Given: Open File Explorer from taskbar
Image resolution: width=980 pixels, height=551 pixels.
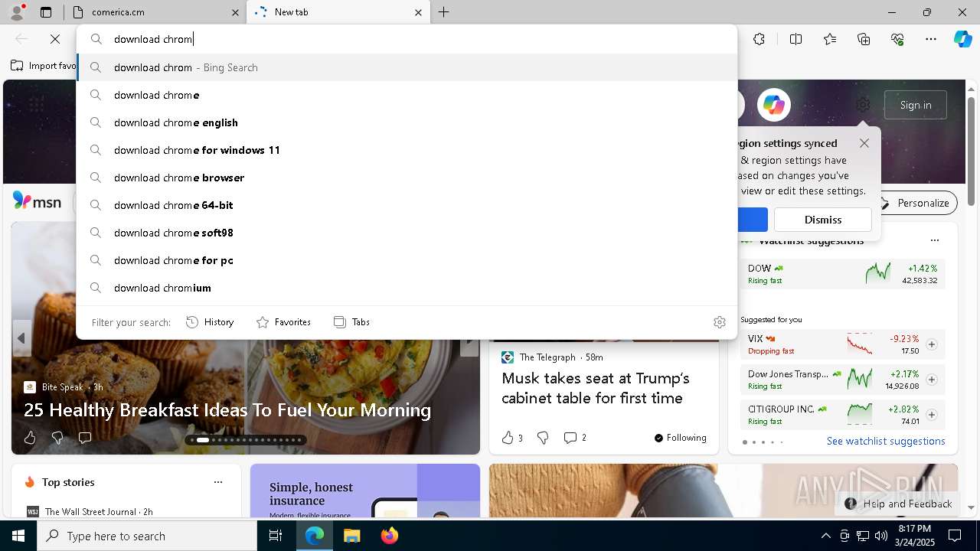Looking at the screenshot, I should [351, 536].
